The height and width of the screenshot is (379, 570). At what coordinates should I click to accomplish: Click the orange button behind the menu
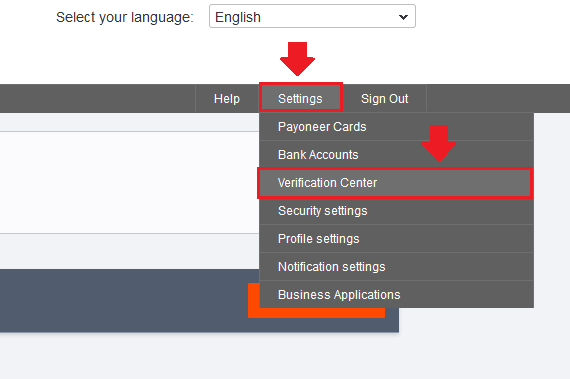tap(316, 313)
